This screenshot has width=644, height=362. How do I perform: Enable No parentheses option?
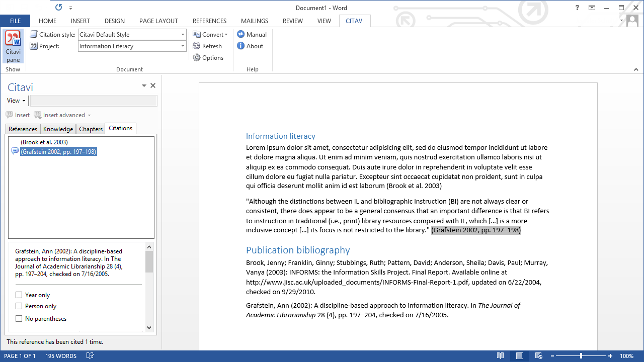click(19, 319)
